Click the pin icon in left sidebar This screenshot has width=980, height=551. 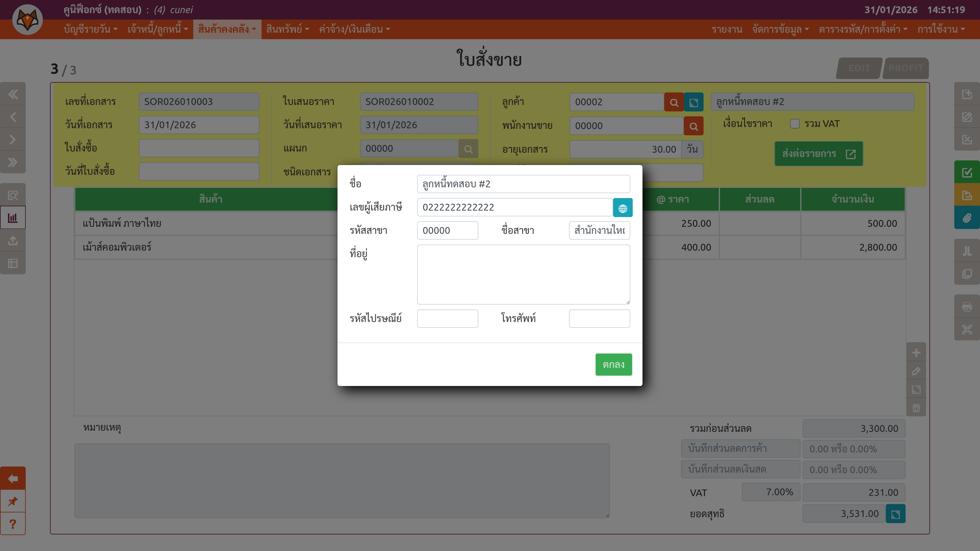[x=13, y=501]
